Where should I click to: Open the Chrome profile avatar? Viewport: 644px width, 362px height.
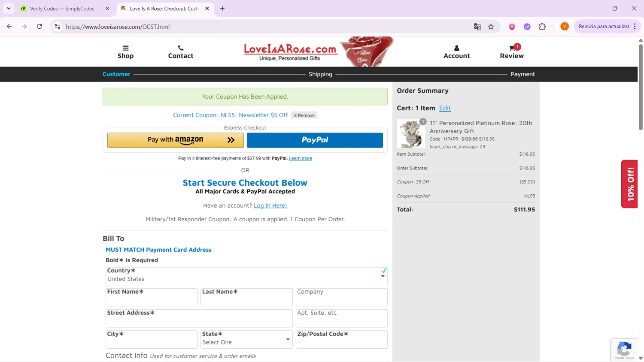click(565, 27)
